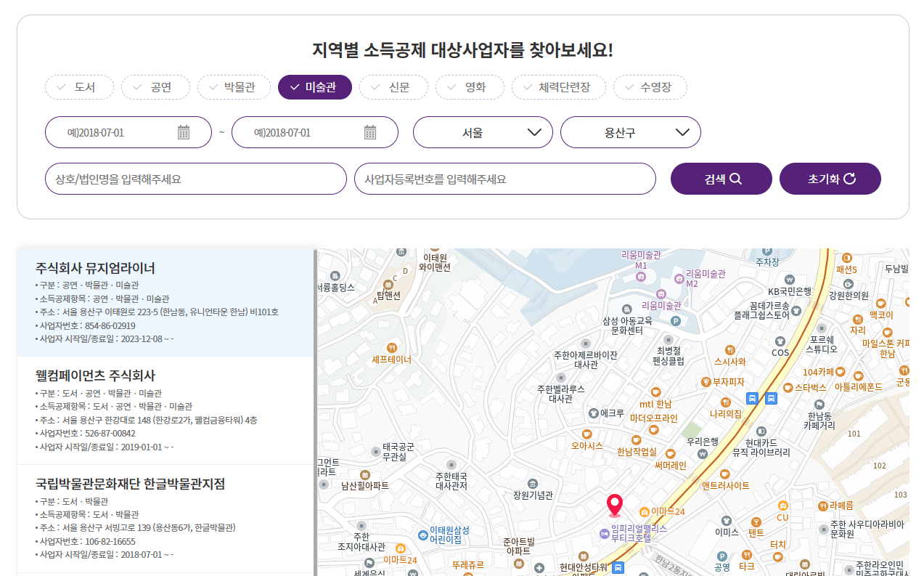Image resolution: width=924 pixels, height=576 pixels.
Task: Toggle the 체력단련장 category filter
Action: [x=559, y=87]
